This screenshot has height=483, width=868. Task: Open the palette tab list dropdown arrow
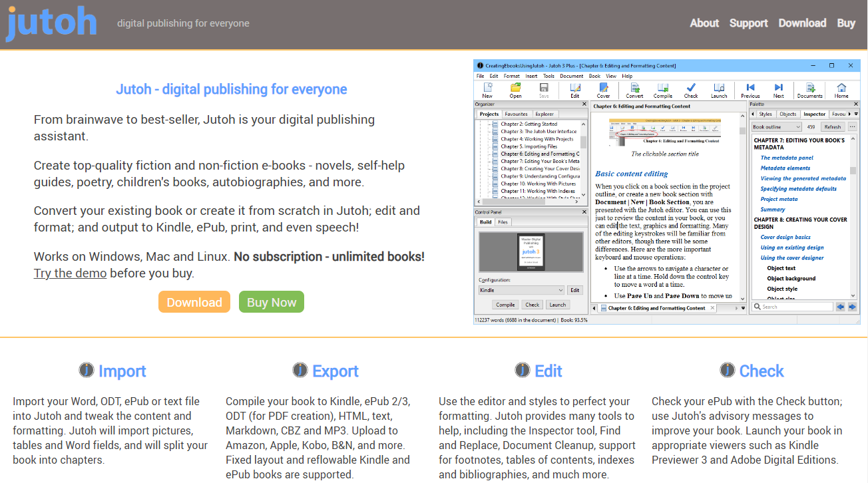tap(855, 114)
